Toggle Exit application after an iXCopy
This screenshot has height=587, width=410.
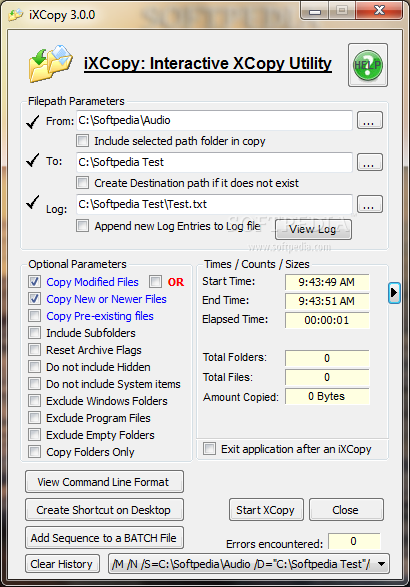pyautogui.click(x=209, y=449)
